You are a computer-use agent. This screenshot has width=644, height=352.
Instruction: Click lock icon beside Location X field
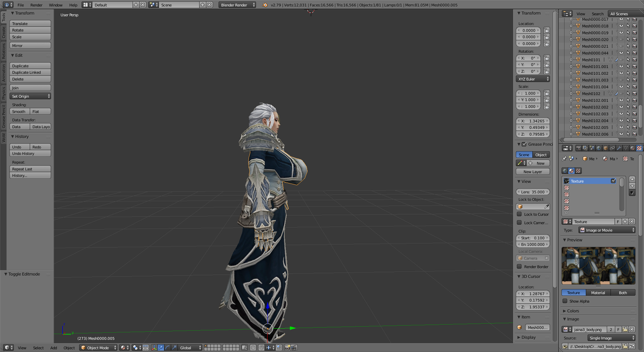click(547, 30)
